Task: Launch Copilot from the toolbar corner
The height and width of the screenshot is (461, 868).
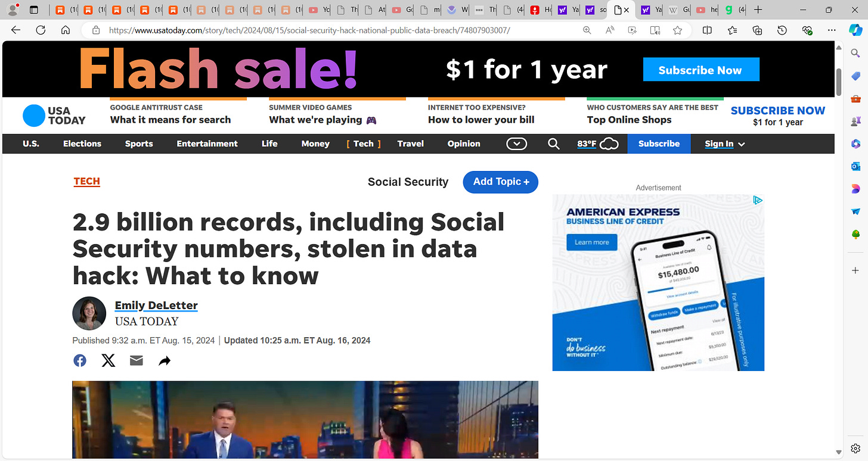Action: (x=855, y=30)
